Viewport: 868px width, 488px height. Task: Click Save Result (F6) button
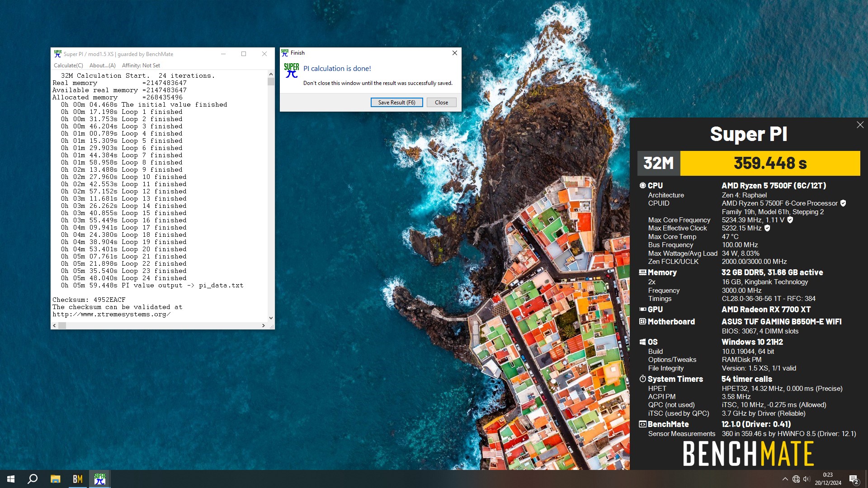[396, 103]
